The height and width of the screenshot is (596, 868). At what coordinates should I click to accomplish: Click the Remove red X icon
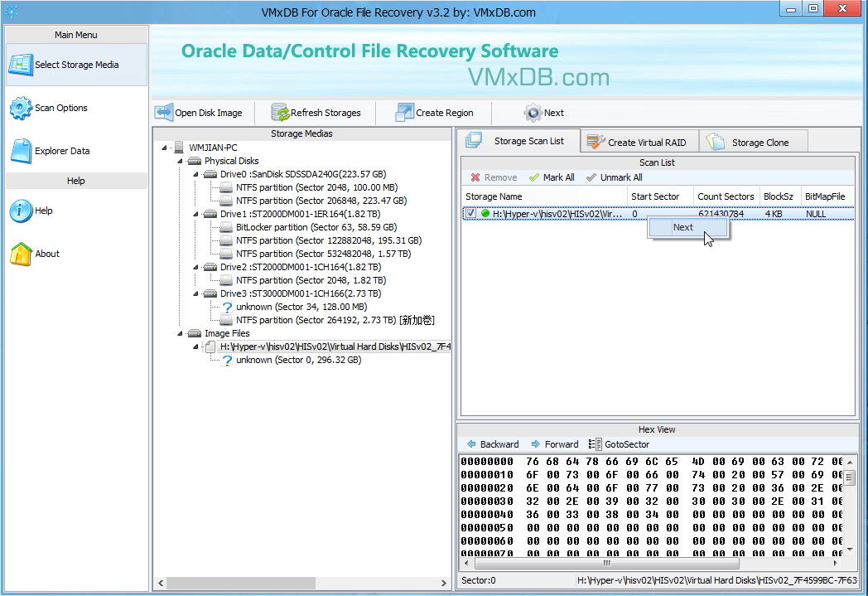475,177
